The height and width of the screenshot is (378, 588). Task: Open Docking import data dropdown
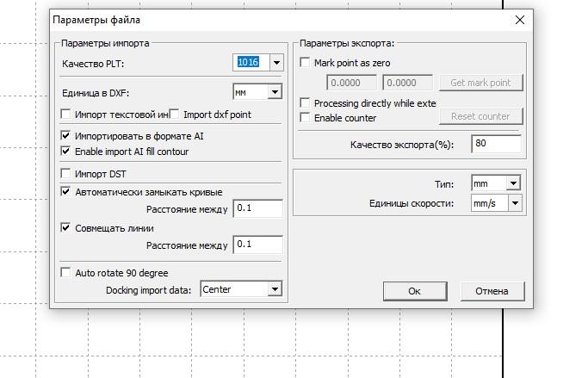click(x=275, y=290)
